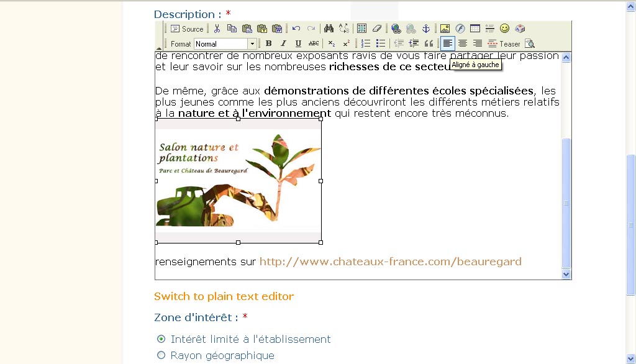Image resolution: width=636 pixels, height=364 pixels.
Task: Click Paste from Word icon
Action: [x=277, y=29]
